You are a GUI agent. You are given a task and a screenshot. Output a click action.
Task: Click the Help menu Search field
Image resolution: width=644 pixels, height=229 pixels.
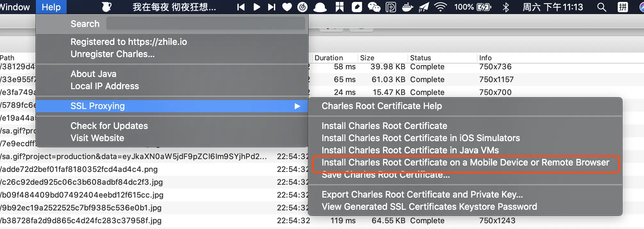point(205,24)
